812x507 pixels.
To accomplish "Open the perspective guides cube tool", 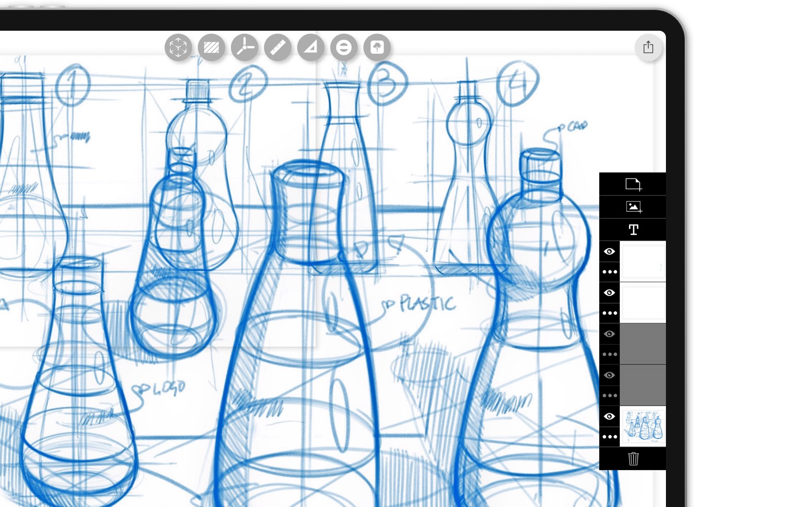I will (x=178, y=48).
